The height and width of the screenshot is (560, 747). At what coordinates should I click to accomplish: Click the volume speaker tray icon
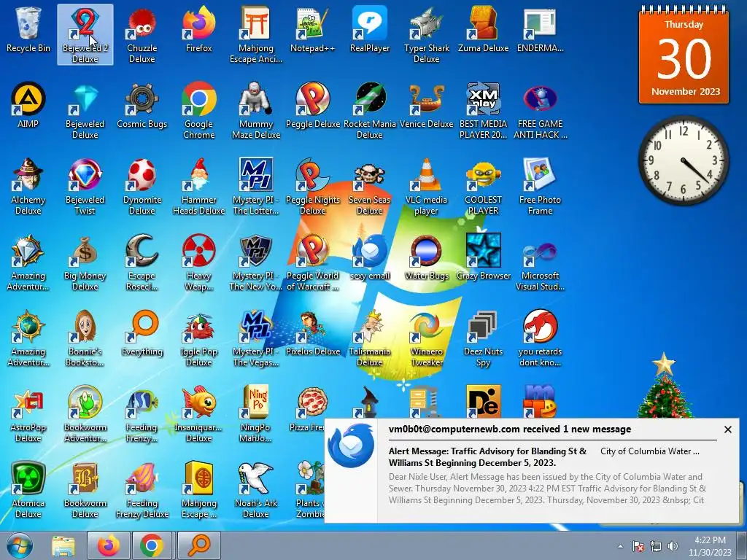673,546
